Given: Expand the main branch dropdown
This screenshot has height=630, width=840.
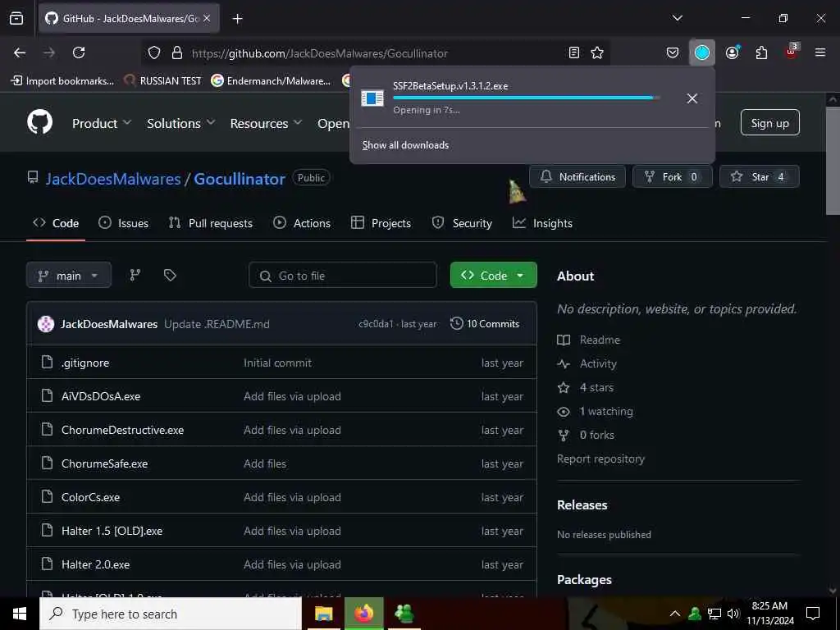Looking at the screenshot, I should (x=69, y=276).
